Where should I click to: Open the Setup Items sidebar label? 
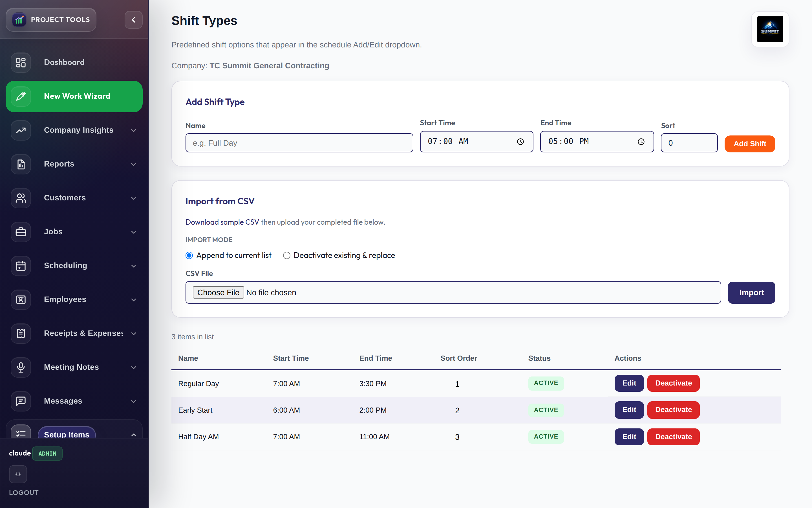(x=67, y=434)
